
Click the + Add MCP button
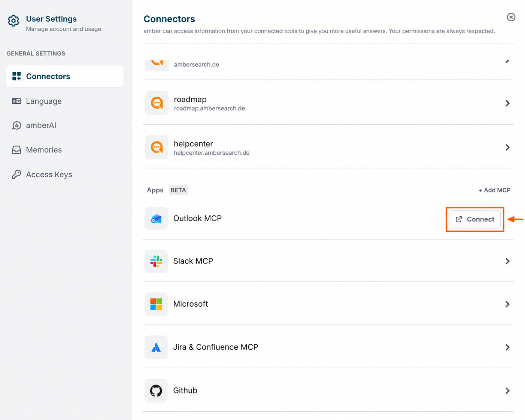(x=494, y=190)
